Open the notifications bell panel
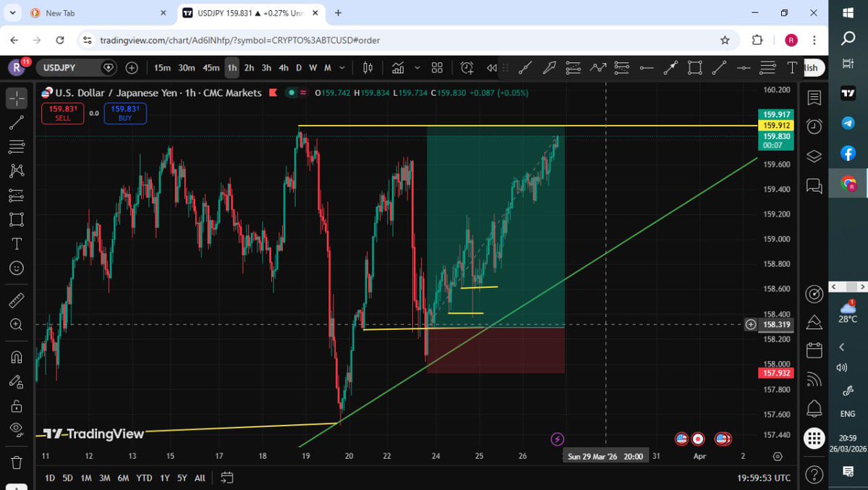 tap(814, 407)
